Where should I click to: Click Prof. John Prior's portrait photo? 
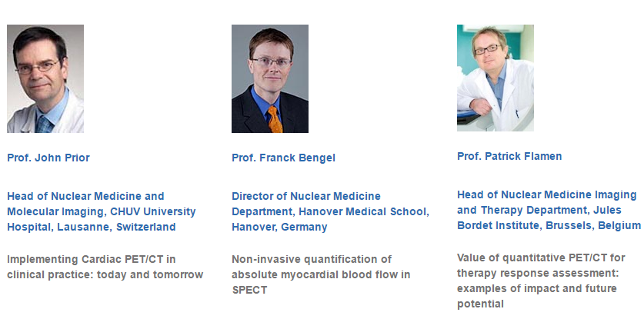[45, 78]
